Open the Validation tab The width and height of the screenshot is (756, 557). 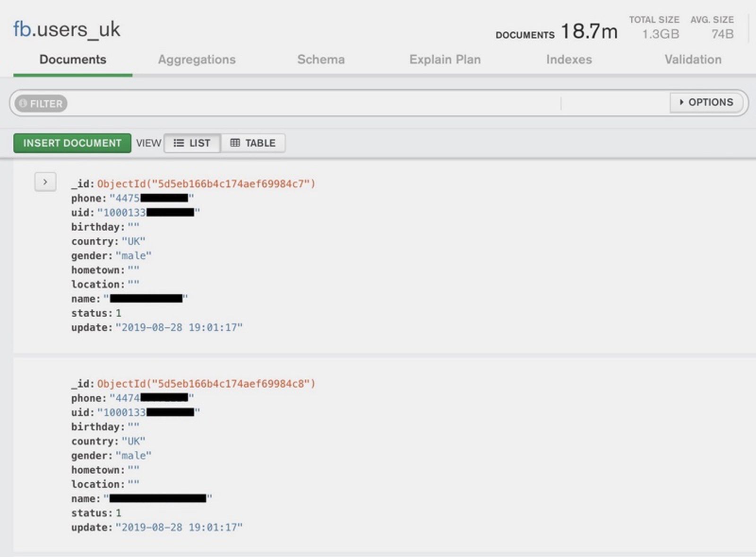click(x=693, y=60)
